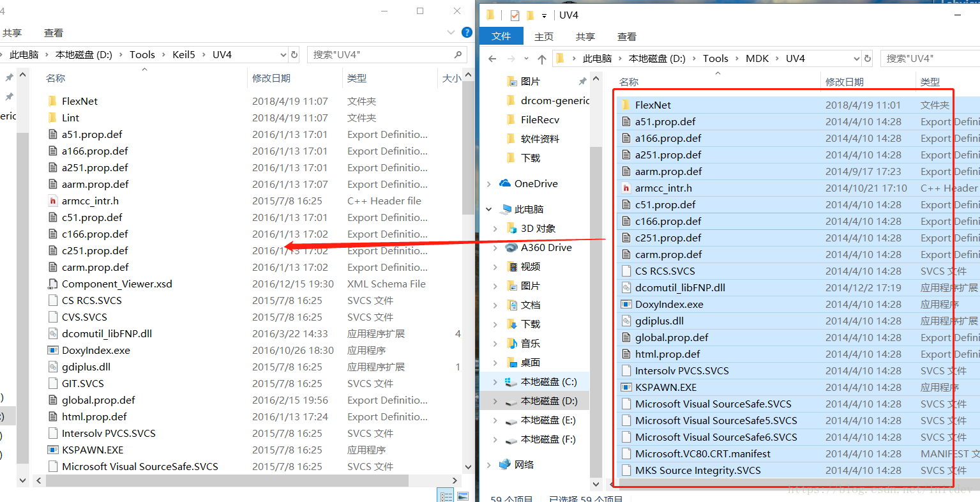Select CVS.SVCS file in left window
The width and height of the screenshot is (980, 502).
click(x=84, y=317)
